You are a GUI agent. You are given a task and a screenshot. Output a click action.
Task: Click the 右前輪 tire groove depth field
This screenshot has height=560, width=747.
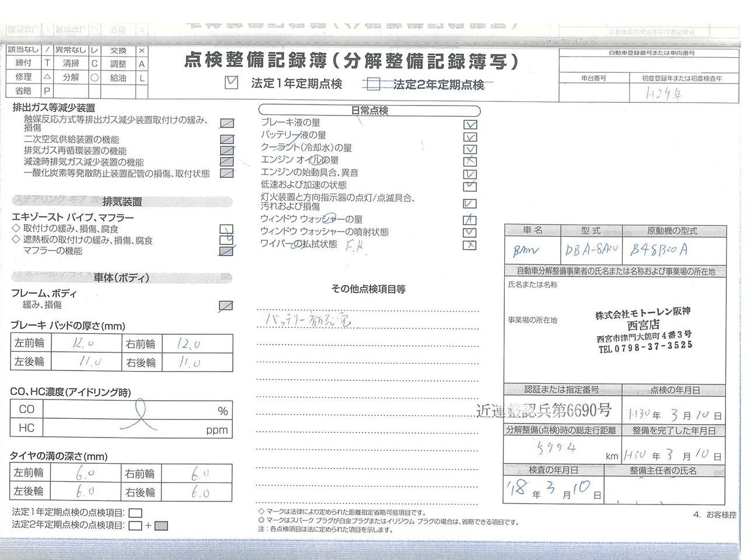point(196,473)
